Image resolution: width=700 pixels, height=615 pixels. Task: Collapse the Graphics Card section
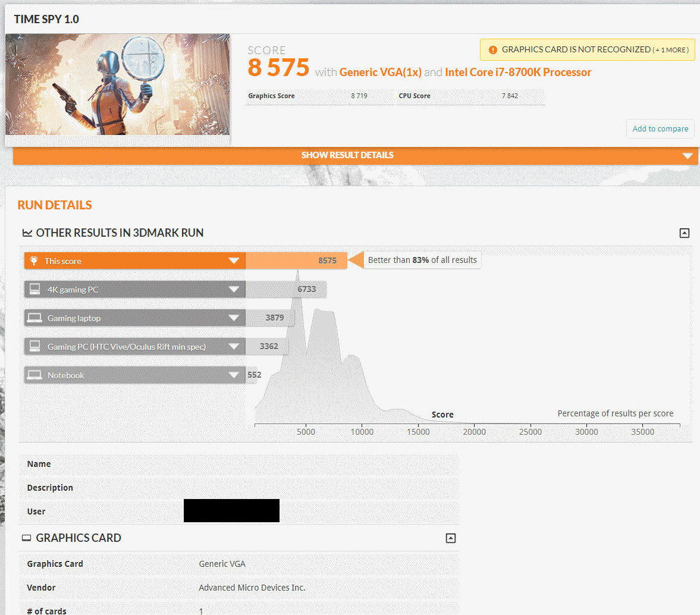coord(451,538)
